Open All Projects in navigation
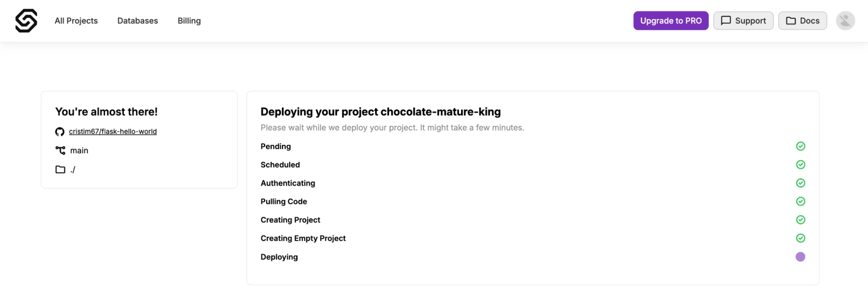This screenshot has height=302, width=868. click(76, 21)
